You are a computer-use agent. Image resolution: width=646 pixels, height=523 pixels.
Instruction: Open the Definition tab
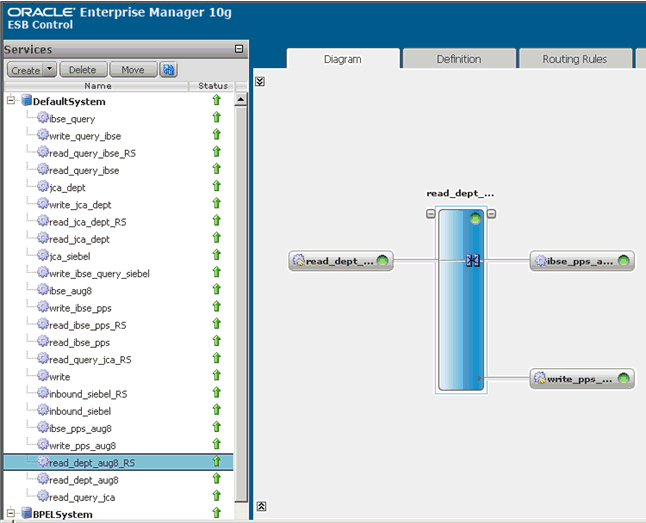coord(459,59)
